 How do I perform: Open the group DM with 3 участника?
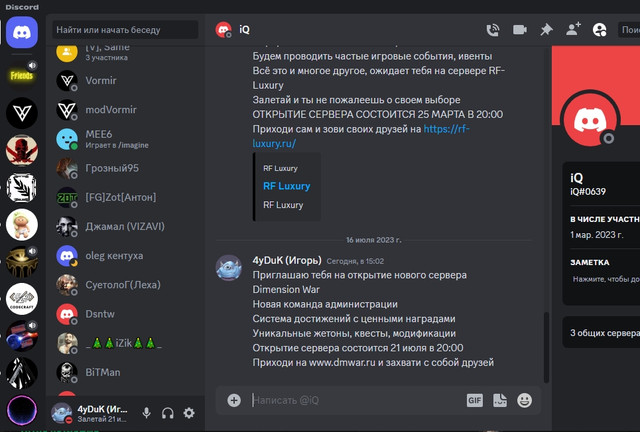[x=127, y=53]
